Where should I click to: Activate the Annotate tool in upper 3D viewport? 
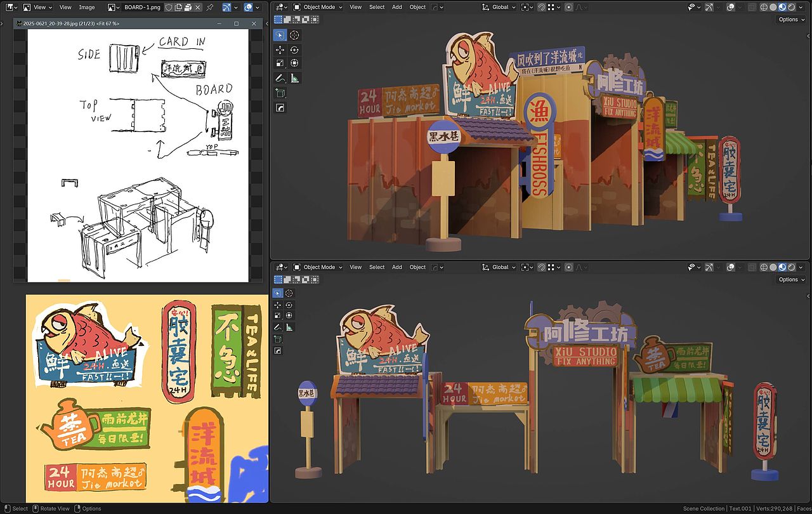tap(280, 78)
